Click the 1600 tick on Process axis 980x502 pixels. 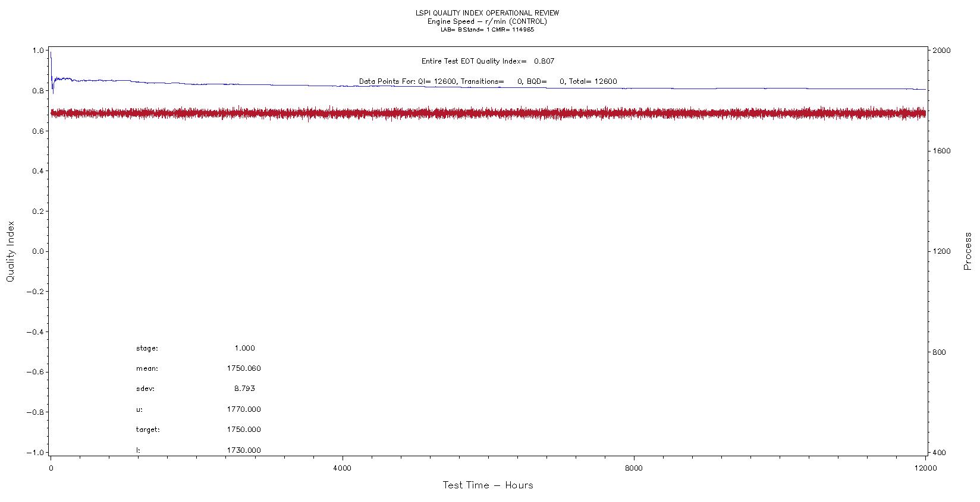tap(941, 151)
